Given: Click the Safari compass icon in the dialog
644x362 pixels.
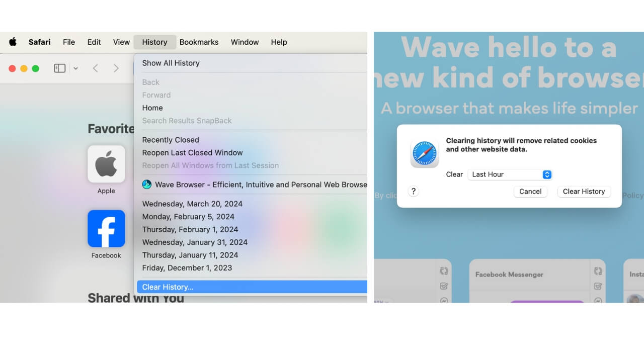Looking at the screenshot, I should [424, 153].
